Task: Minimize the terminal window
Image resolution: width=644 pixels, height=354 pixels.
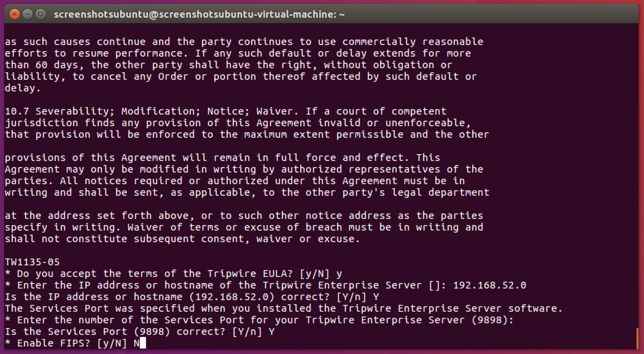Action: [28, 14]
